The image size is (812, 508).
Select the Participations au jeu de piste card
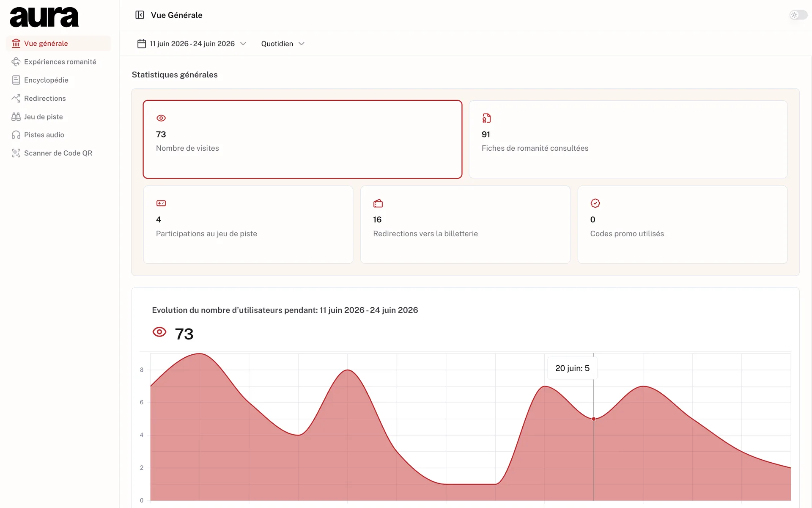[x=248, y=225]
